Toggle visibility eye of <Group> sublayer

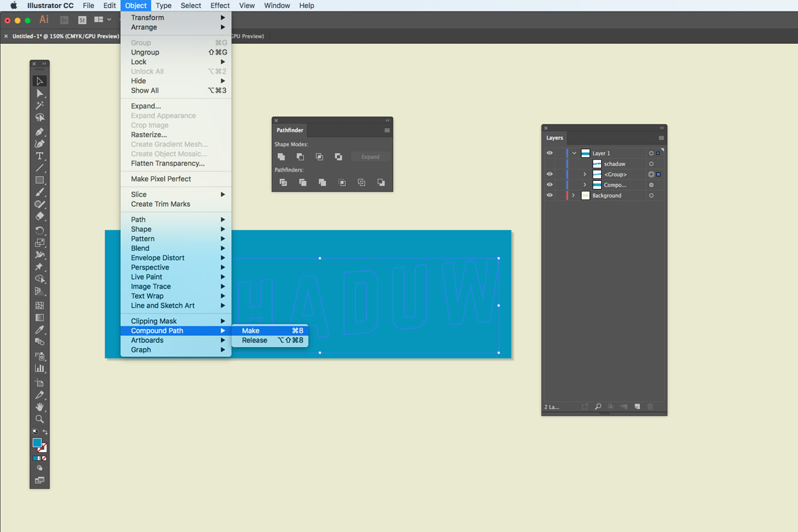(549, 174)
